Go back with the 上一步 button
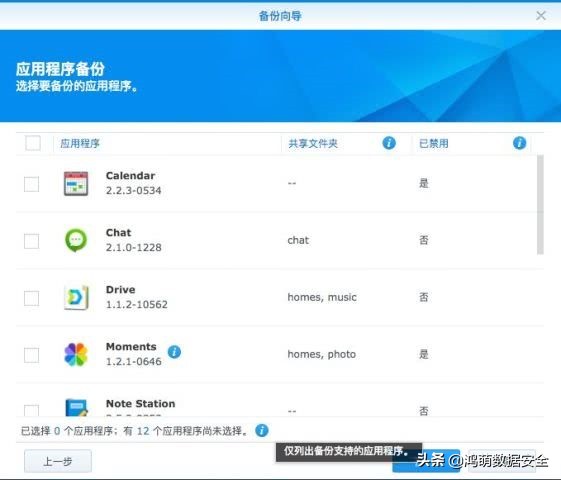 [x=58, y=461]
